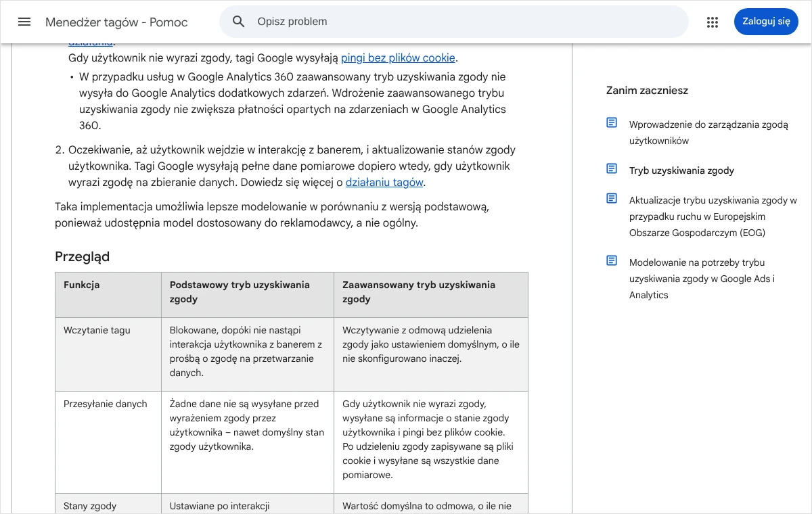Open the Google apps grid
The height and width of the screenshot is (514, 812).
pos(712,22)
